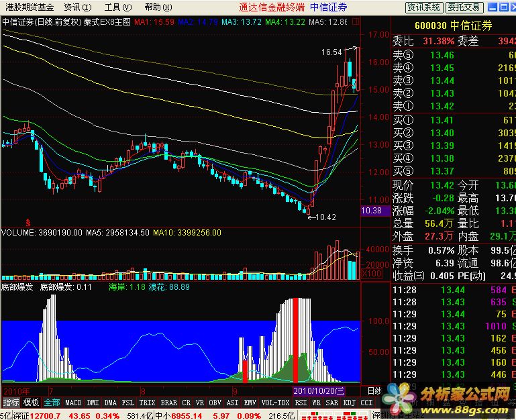Click the 2010年 year label on timeline
The height and width of the screenshot is (420, 516).
tap(17, 391)
